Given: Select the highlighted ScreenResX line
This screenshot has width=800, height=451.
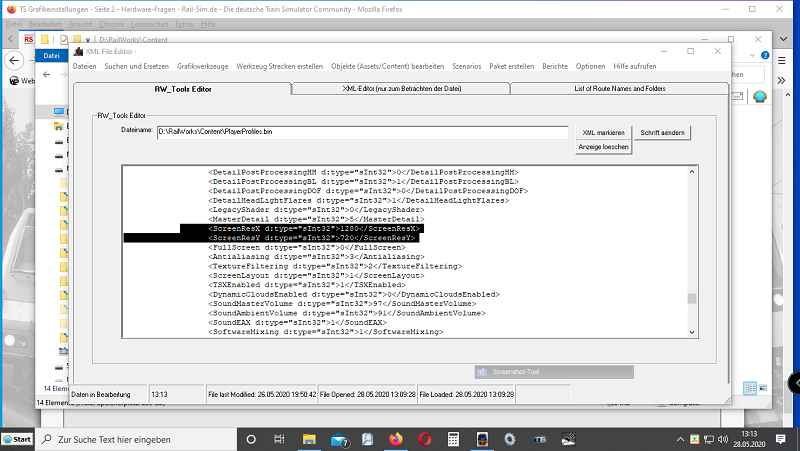Looking at the screenshot, I should [x=314, y=229].
